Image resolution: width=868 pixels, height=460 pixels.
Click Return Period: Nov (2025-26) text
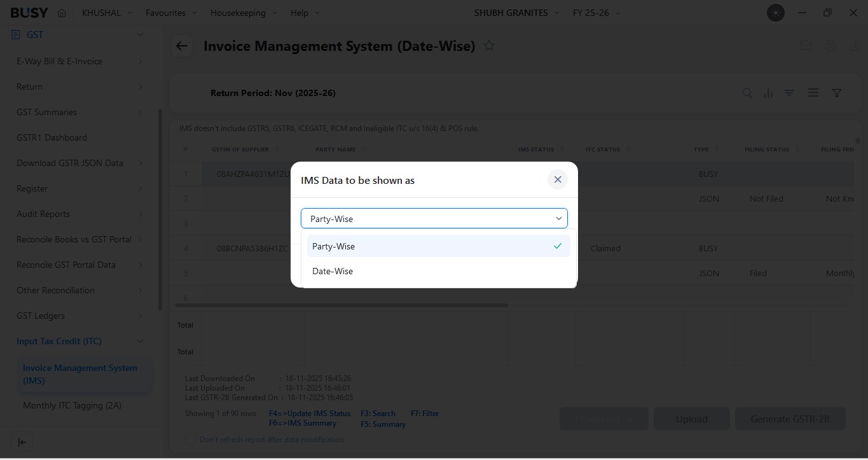[273, 93]
